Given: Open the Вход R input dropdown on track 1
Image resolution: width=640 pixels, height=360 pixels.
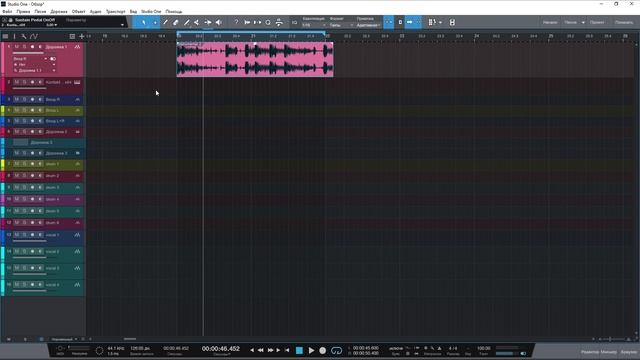Looking at the screenshot, I should point(30,59).
